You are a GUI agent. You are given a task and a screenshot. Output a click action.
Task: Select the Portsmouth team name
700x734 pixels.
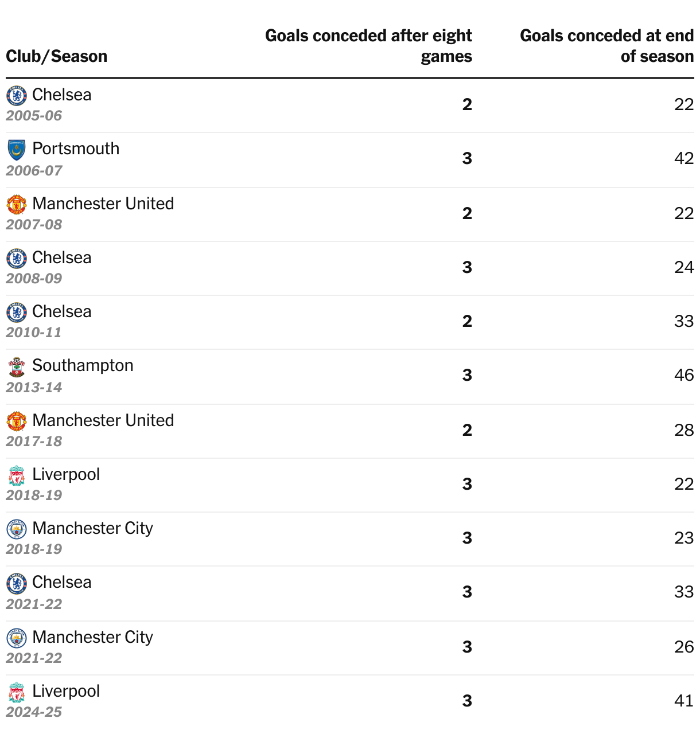pyautogui.click(x=76, y=149)
